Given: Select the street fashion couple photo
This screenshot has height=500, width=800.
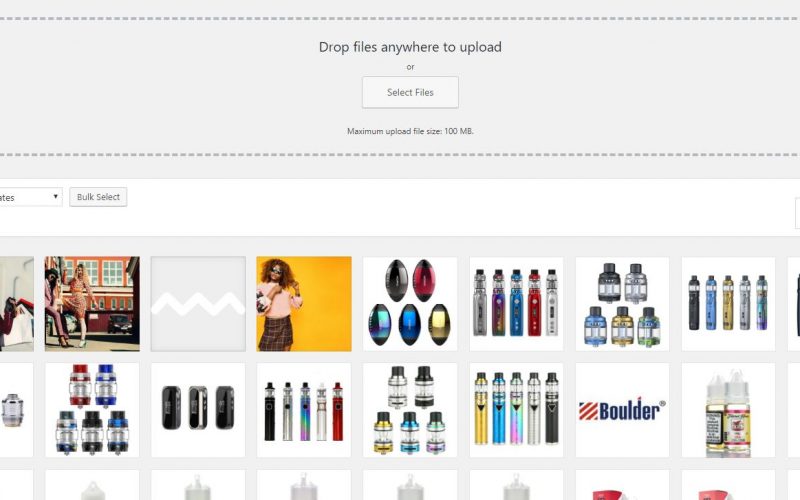Looking at the screenshot, I should tap(92, 304).
